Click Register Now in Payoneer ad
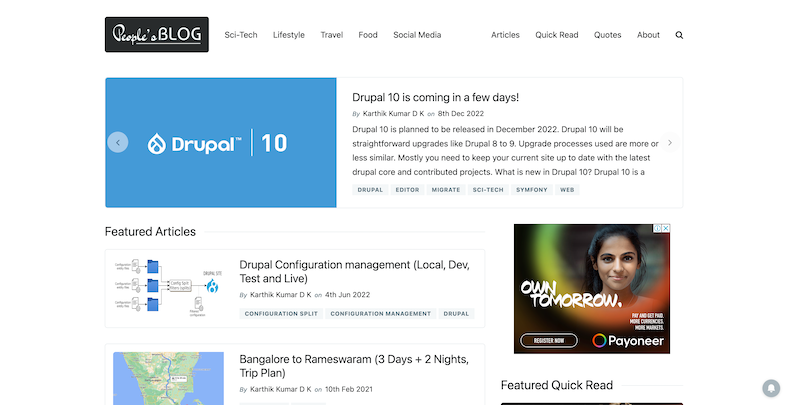788x405 pixels. point(549,340)
